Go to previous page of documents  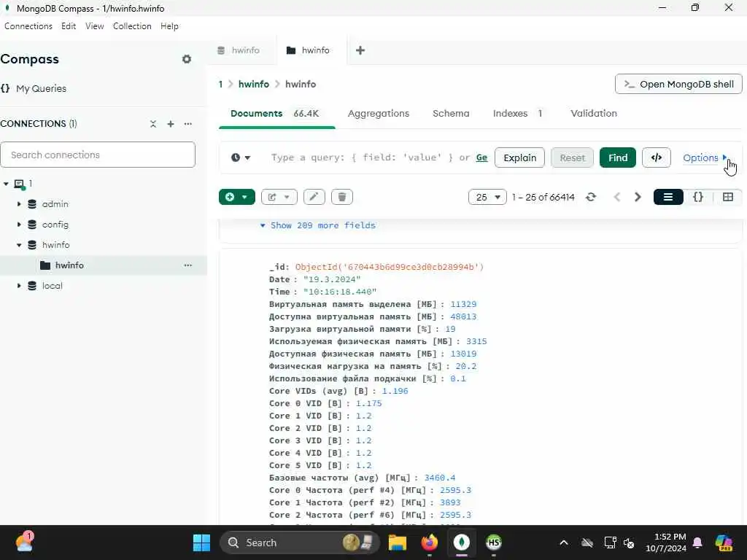(617, 197)
